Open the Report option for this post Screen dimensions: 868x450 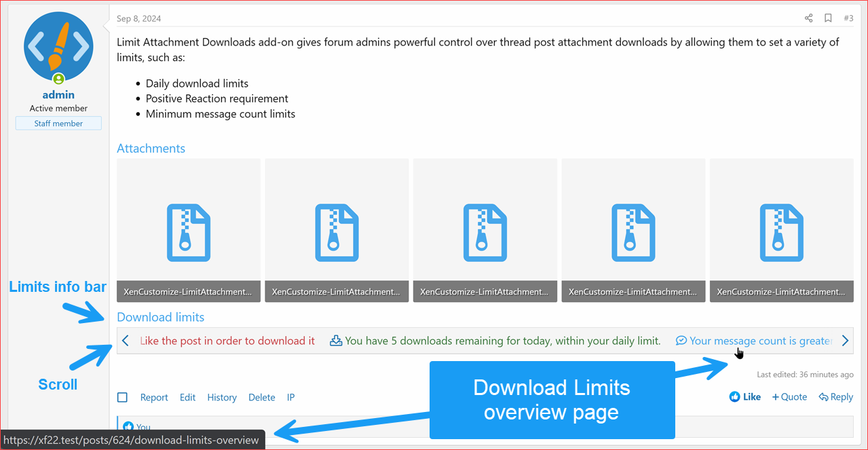click(x=154, y=397)
